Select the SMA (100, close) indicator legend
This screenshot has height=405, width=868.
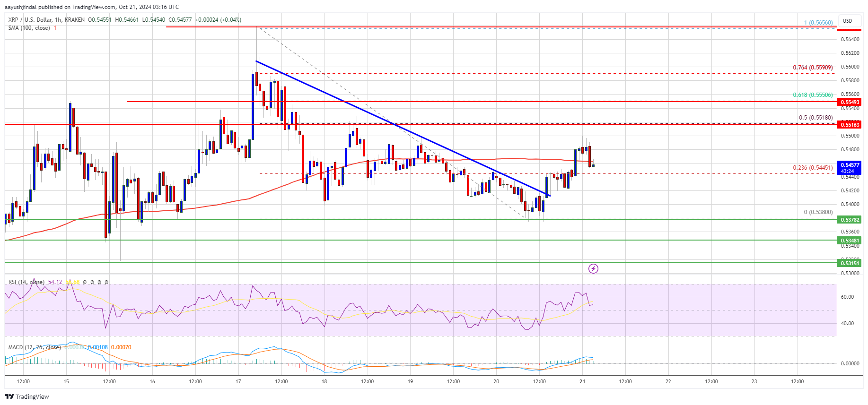(x=29, y=28)
